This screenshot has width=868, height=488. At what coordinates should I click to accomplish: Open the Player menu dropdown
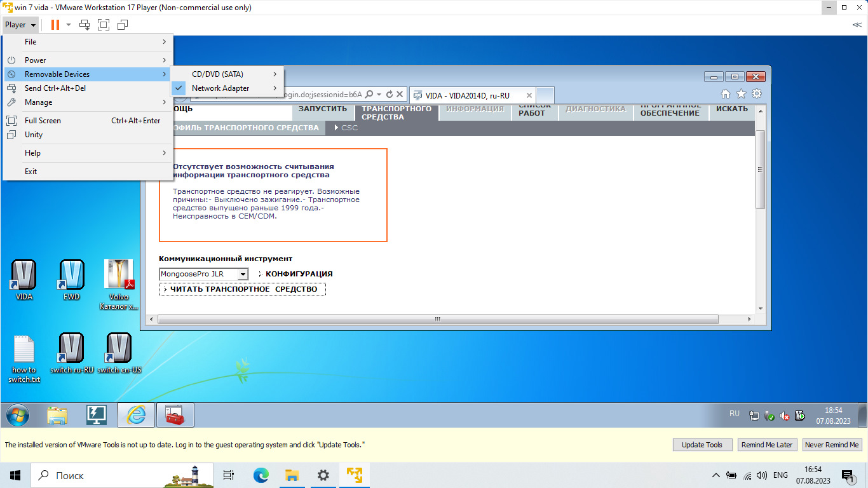pos(20,25)
